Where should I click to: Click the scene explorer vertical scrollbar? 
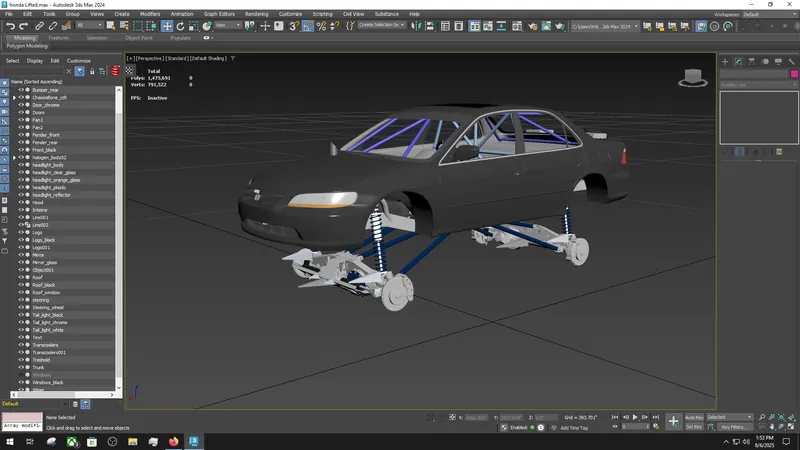point(118,238)
